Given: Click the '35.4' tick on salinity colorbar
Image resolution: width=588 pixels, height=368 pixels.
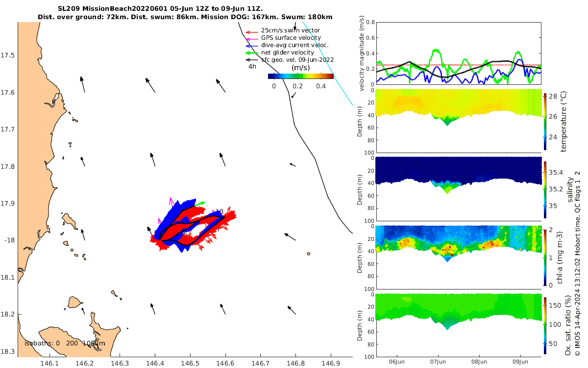Looking at the screenshot, I should click(x=556, y=172).
